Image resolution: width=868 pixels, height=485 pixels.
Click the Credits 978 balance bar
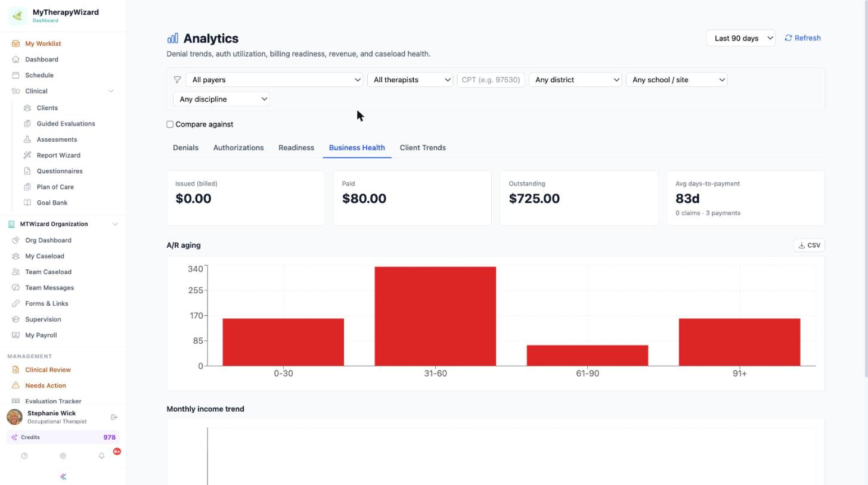pos(63,437)
